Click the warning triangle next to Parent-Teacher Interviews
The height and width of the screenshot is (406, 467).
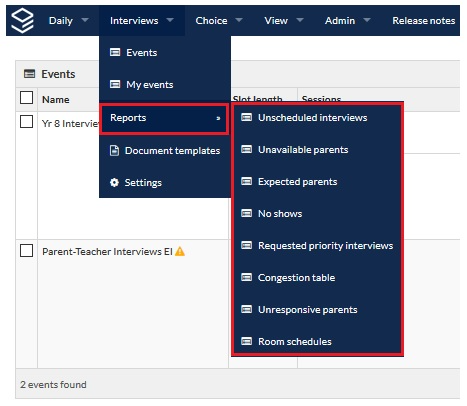[x=180, y=251]
